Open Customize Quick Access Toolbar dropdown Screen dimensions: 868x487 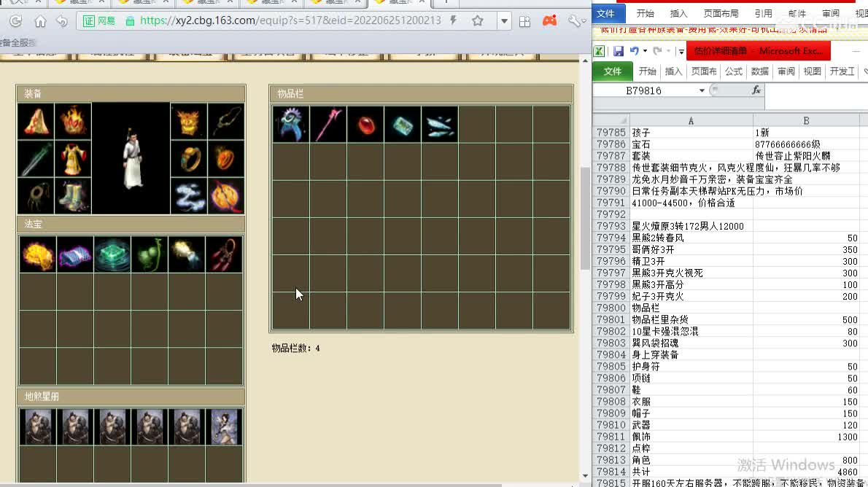pos(681,52)
